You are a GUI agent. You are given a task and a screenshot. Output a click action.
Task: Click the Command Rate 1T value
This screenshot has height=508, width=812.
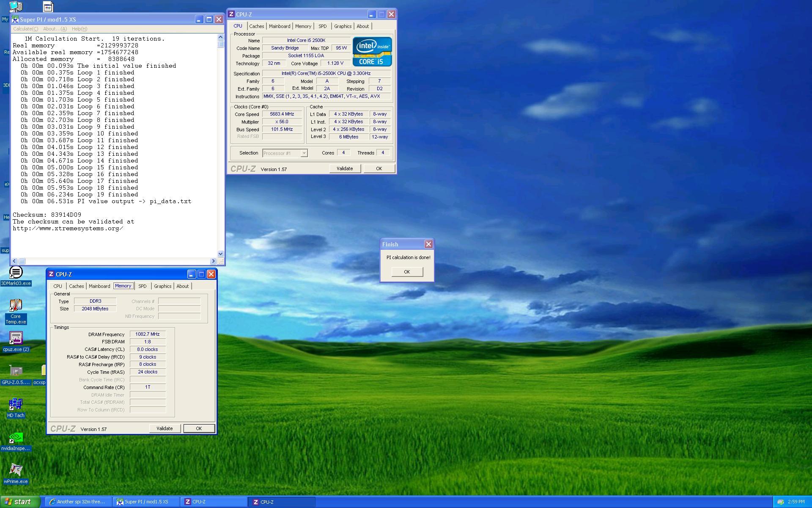coord(148,387)
